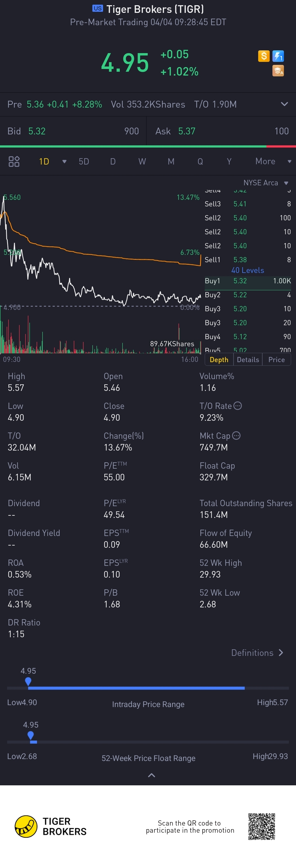
Task: Tap the Pre 5.36 pre-market price
Action: tap(35, 104)
